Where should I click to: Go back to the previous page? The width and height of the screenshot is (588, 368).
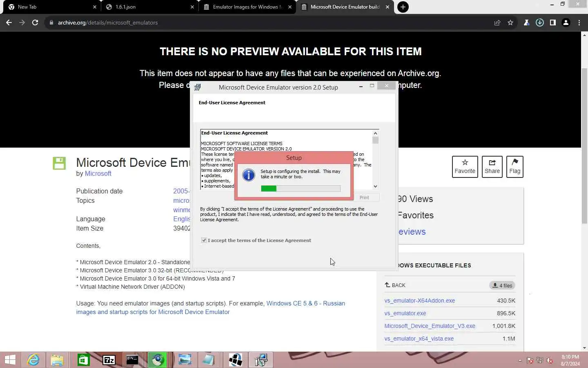(x=9, y=22)
